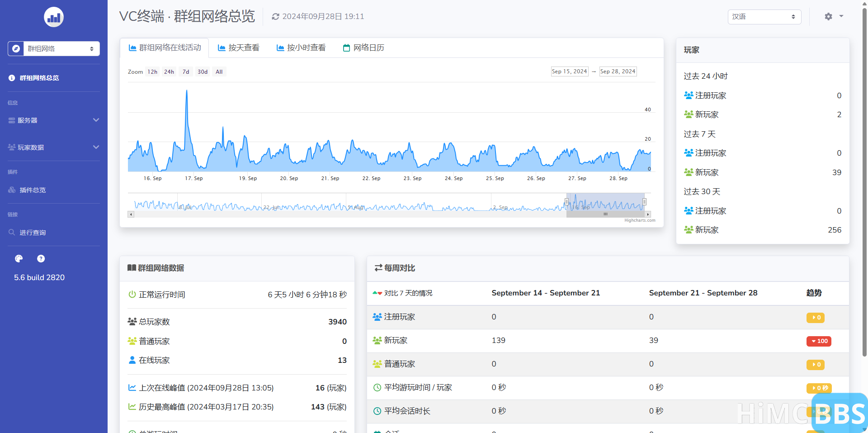This screenshot has height=433, width=868.
Task: Click the help question mark icon
Action: (41, 259)
